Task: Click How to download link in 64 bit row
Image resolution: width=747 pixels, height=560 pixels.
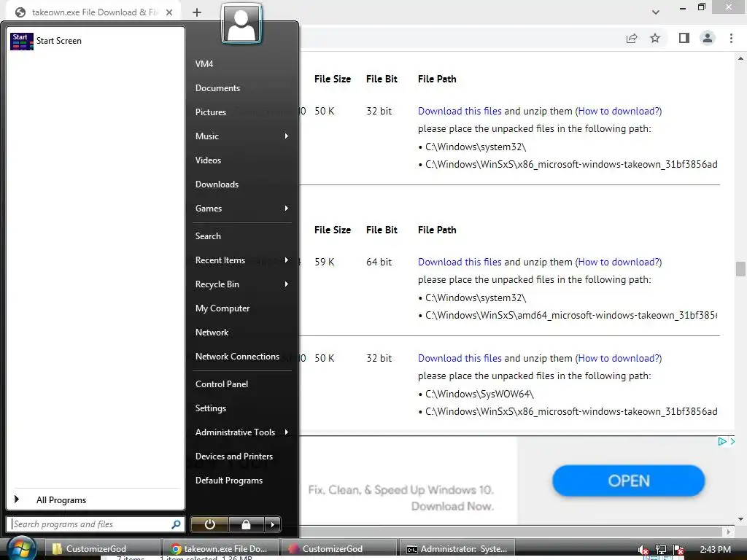Action: pyautogui.click(x=619, y=262)
